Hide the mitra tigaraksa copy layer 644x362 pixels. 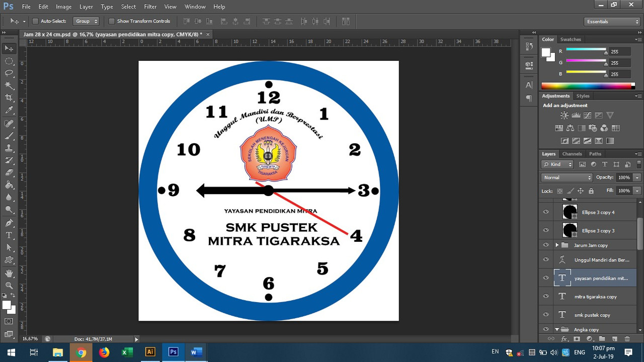(546, 296)
